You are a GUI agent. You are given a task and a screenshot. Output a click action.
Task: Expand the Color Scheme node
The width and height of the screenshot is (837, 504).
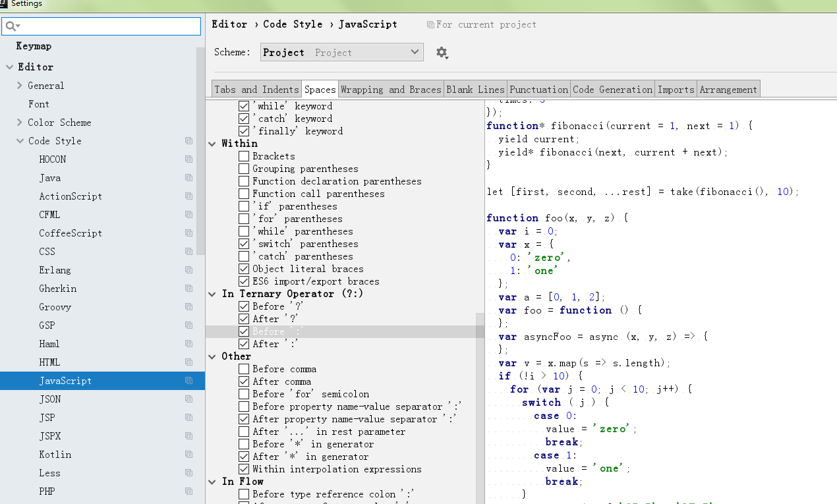coord(20,123)
